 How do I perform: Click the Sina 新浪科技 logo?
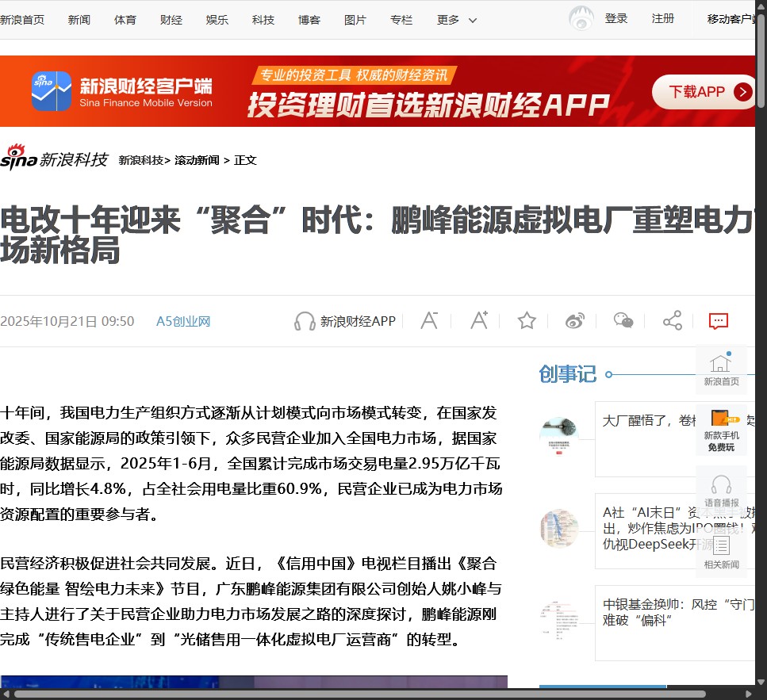(x=54, y=158)
